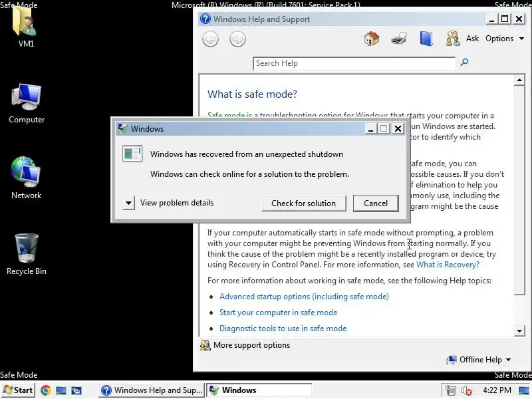The image size is (532, 399).
Task: Click the Ask label in help toolbar
Action: [x=472, y=39]
